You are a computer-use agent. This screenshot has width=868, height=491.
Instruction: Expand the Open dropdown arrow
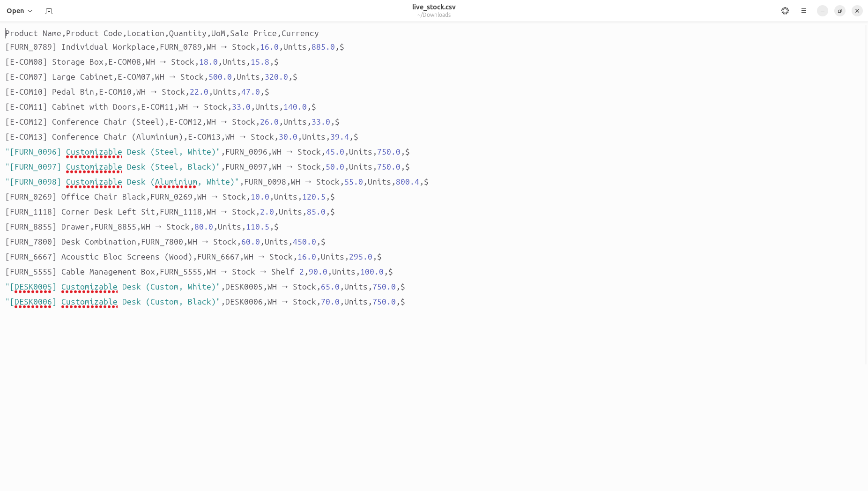point(30,11)
